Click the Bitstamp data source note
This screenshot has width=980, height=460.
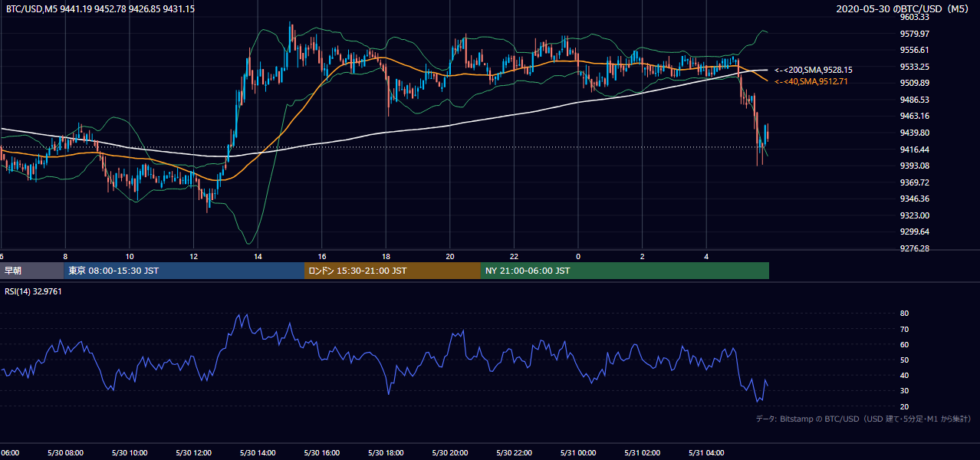point(863,419)
